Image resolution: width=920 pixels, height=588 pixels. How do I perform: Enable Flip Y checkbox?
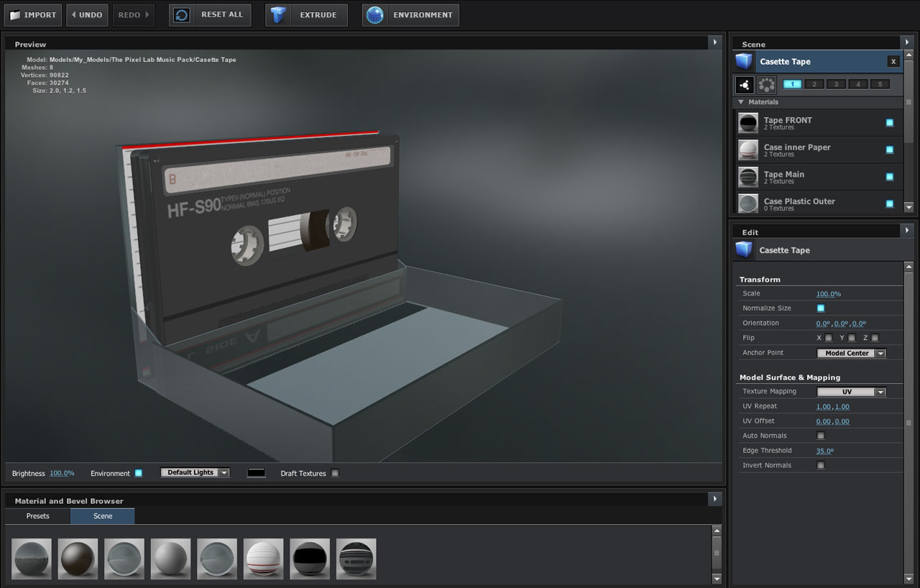852,338
